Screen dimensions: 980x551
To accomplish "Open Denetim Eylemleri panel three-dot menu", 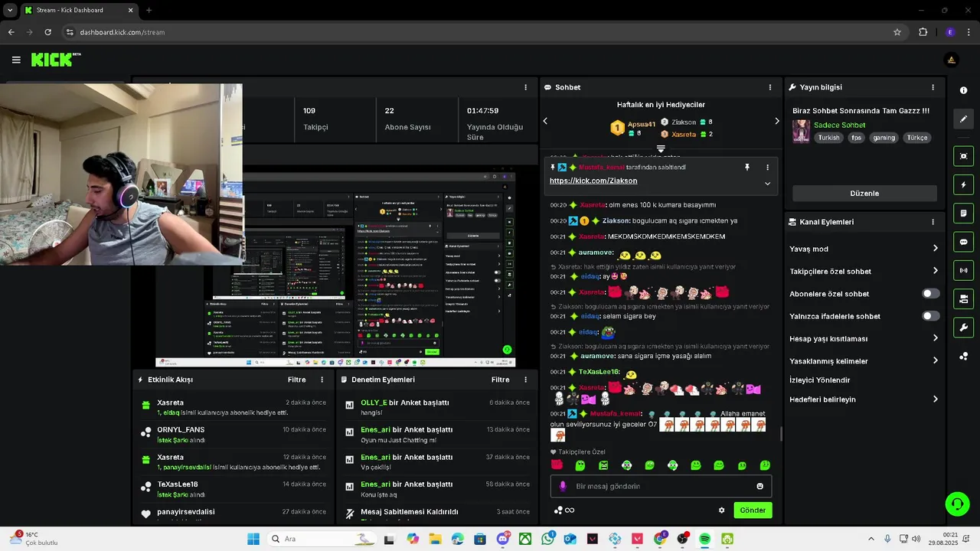I will pyautogui.click(x=525, y=380).
